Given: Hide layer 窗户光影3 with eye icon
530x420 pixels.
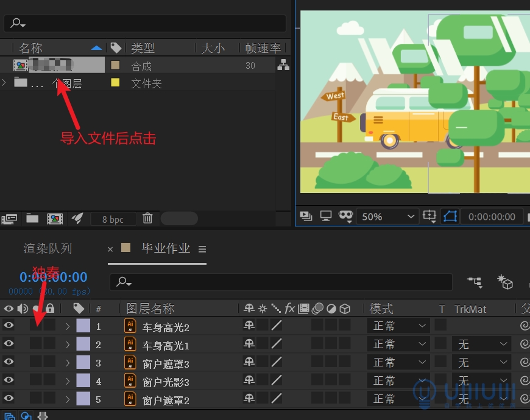Looking at the screenshot, I should click(9, 380).
